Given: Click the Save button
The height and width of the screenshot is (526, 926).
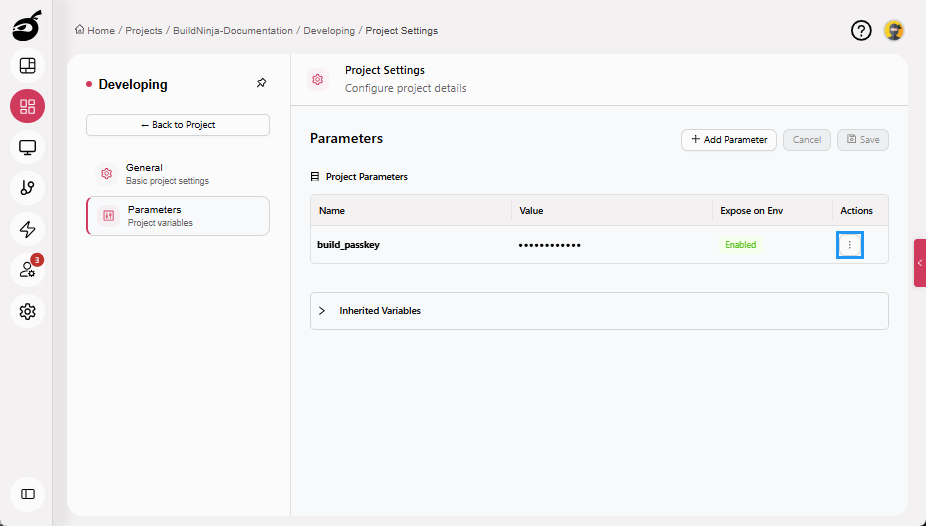Looking at the screenshot, I should coord(863,140).
